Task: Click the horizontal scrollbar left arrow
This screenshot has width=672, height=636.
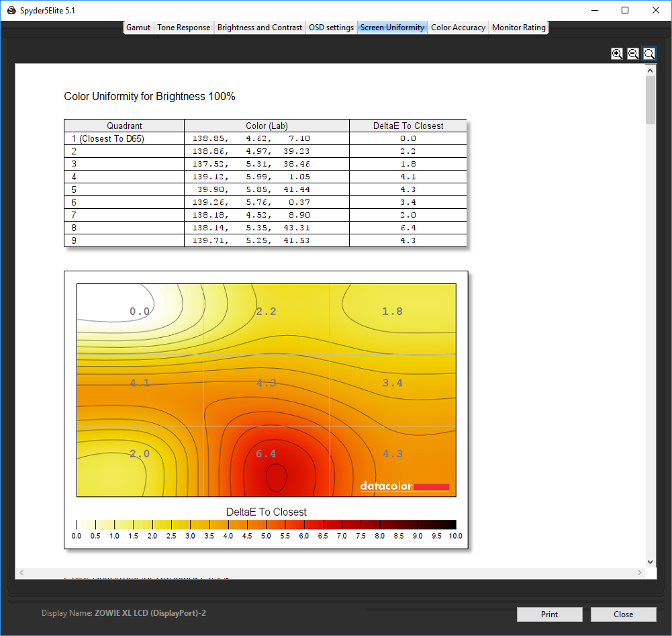Action: point(21,573)
